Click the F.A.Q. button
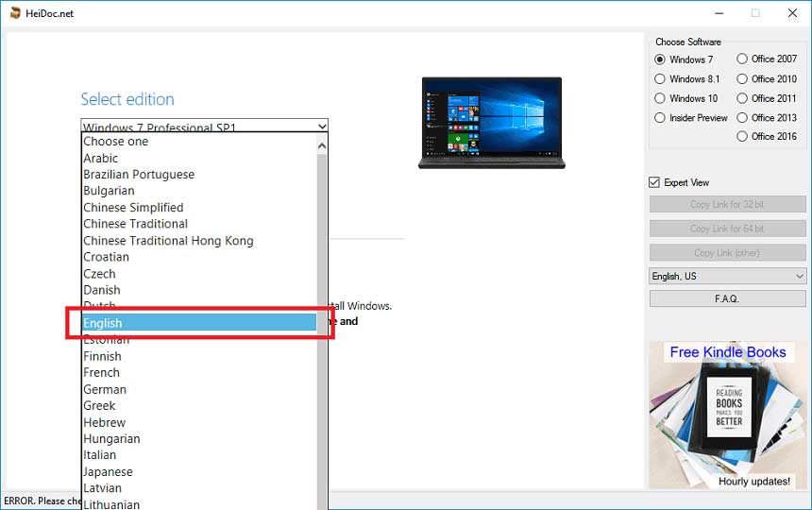Image resolution: width=812 pixels, height=510 pixels. 728,298
